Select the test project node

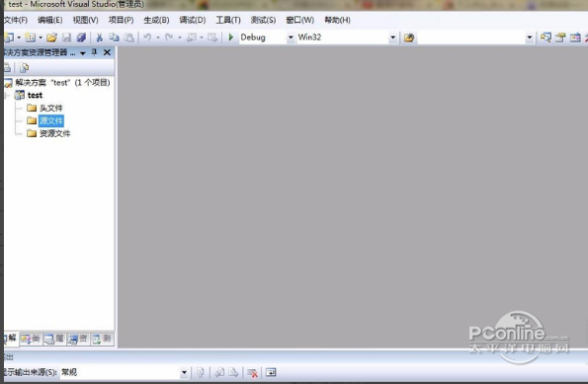(35, 95)
